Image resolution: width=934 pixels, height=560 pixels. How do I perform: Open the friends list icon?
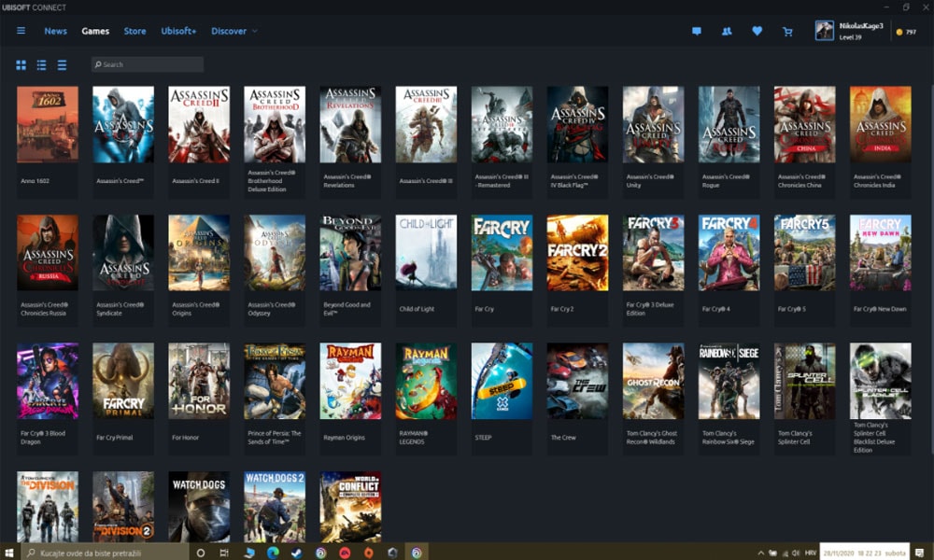tap(727, 31)
